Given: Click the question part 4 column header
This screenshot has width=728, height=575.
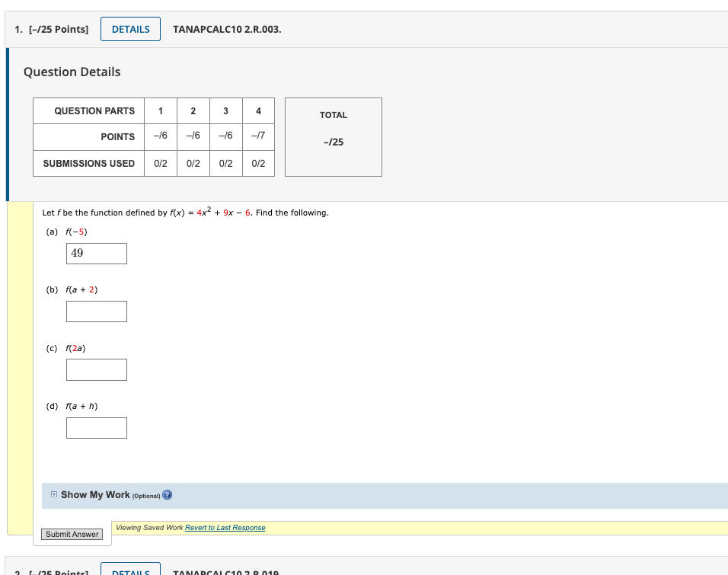Looking at the screenshot, I should (x=258, y=111).
